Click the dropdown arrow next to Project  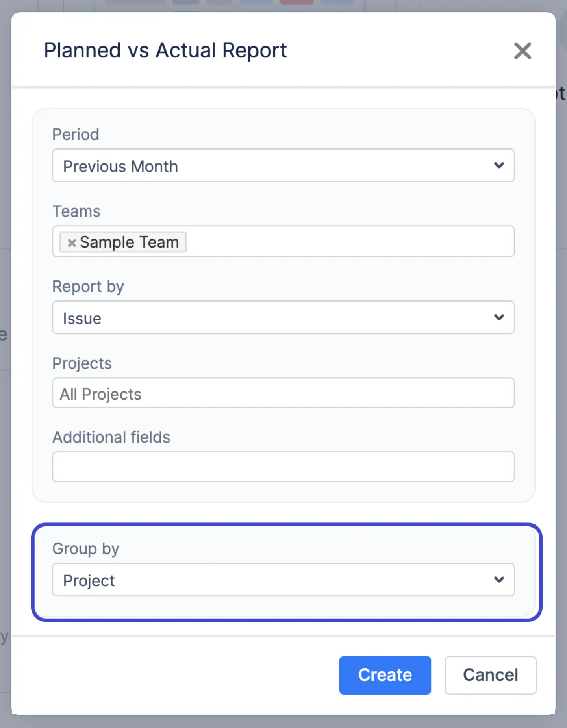499,580
